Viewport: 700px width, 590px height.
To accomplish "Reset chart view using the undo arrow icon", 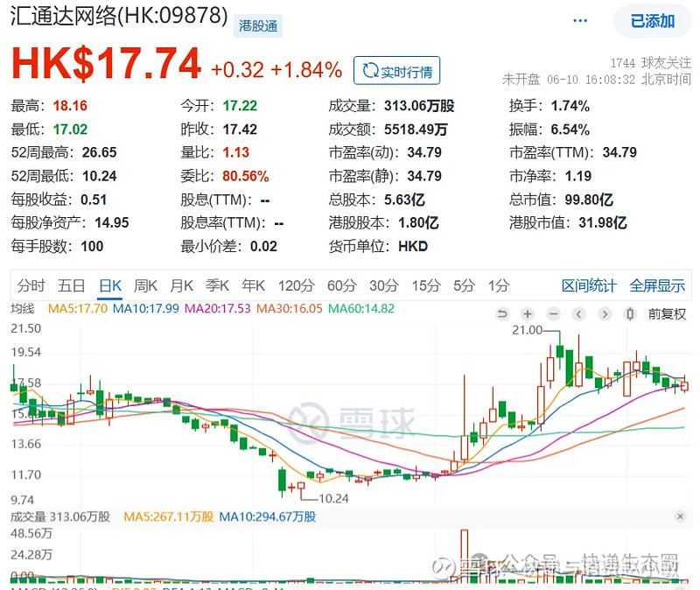I will pos(504,313).
